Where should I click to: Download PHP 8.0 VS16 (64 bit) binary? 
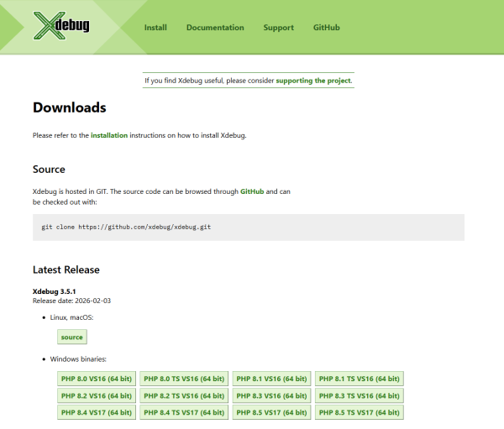97,379
